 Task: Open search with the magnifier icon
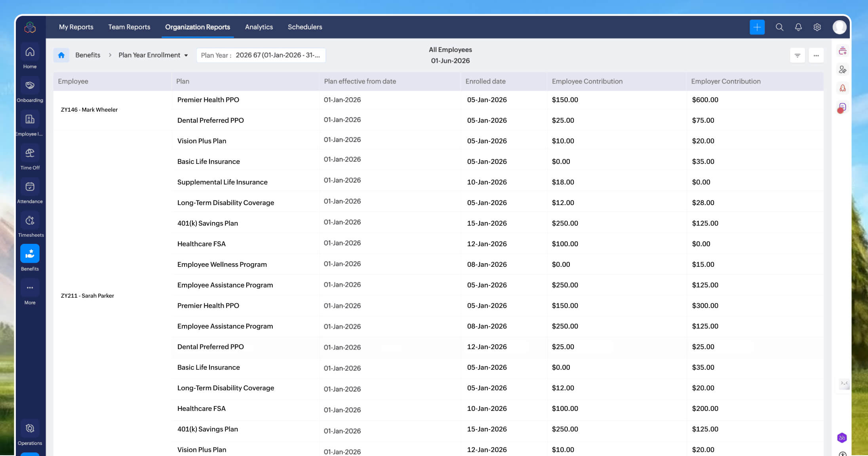point(779,27)
